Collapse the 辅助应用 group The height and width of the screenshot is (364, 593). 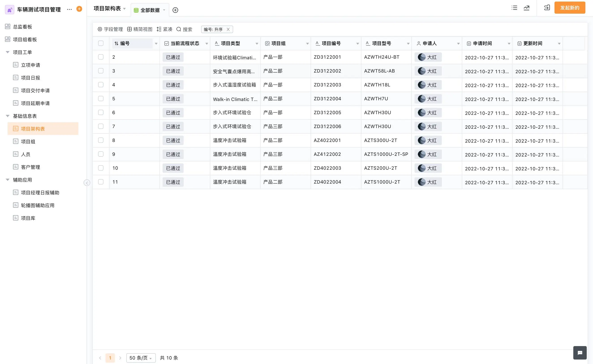pyautogui.click(x=8, y=180)
